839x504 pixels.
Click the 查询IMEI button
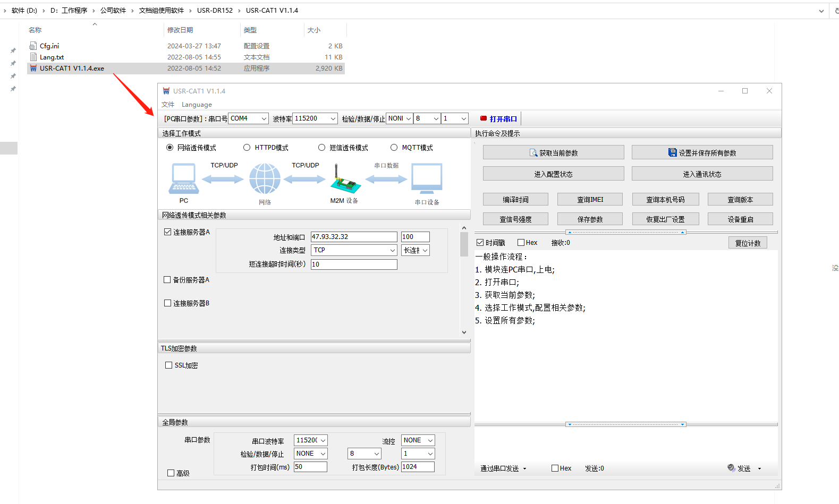[590, 200]
